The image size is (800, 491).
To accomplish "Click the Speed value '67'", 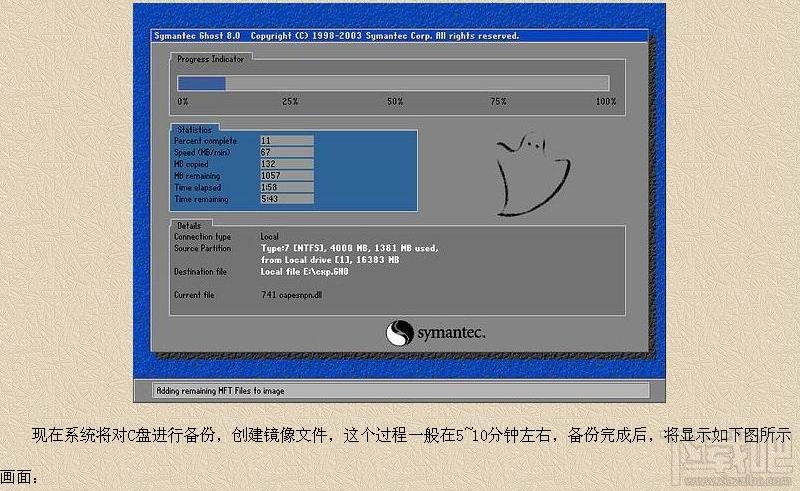I will coord(287,153).
